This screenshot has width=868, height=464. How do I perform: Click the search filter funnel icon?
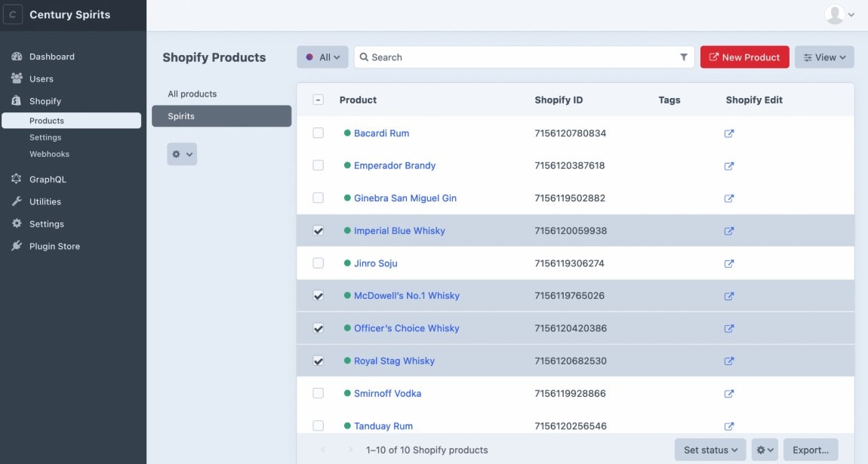[684, 57]
